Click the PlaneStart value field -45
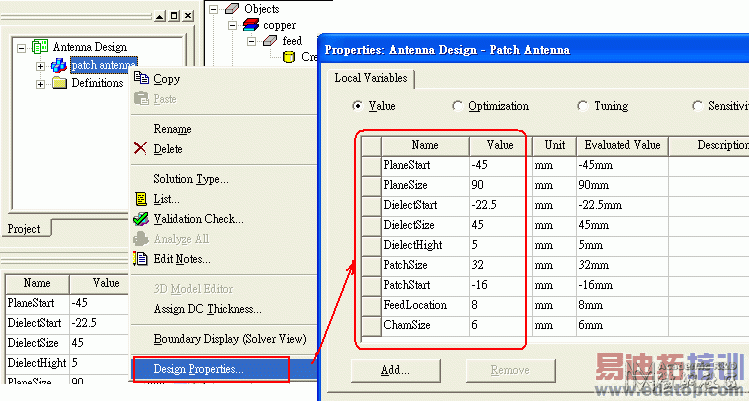This screenshot has height=401, width=749. click(500, 165)
